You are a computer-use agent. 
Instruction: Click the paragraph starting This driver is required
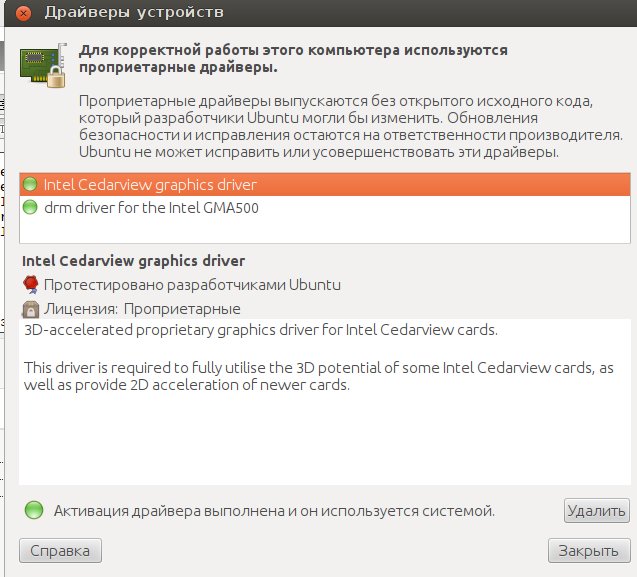[318, 376]
